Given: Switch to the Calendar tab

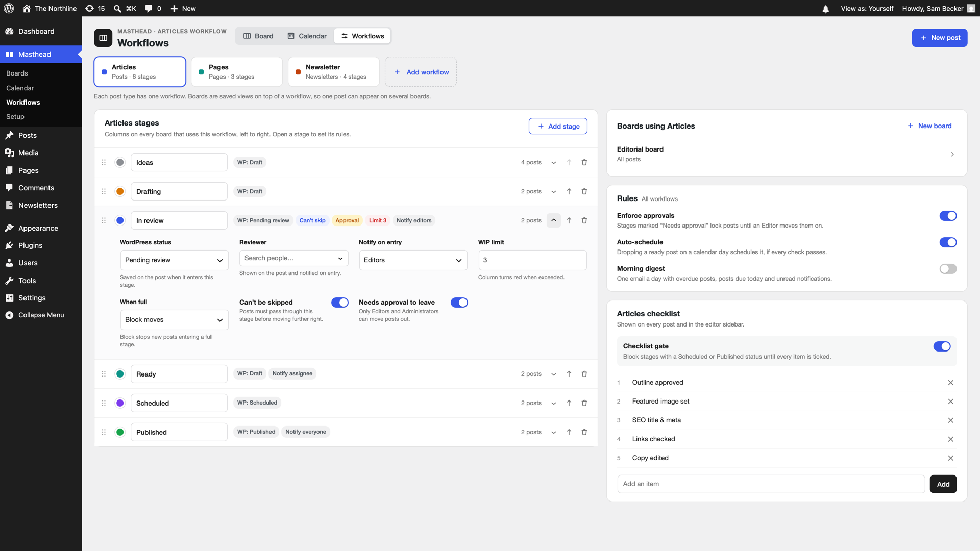Looking at the screenshot, I should (307, 36).
